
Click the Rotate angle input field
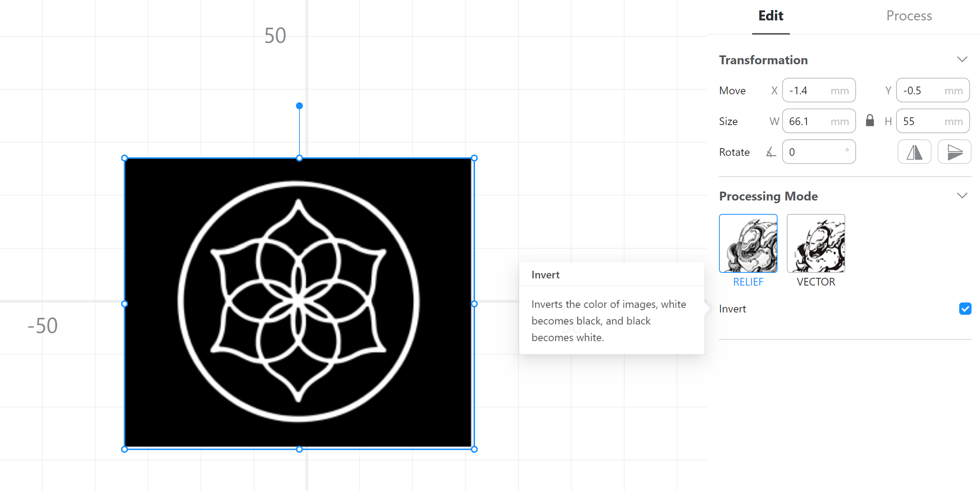point(819,152)
